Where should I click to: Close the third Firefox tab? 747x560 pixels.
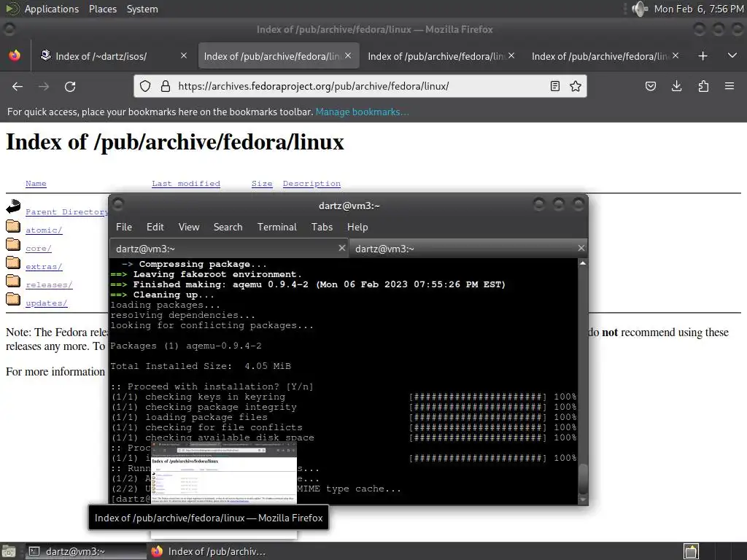511,55
